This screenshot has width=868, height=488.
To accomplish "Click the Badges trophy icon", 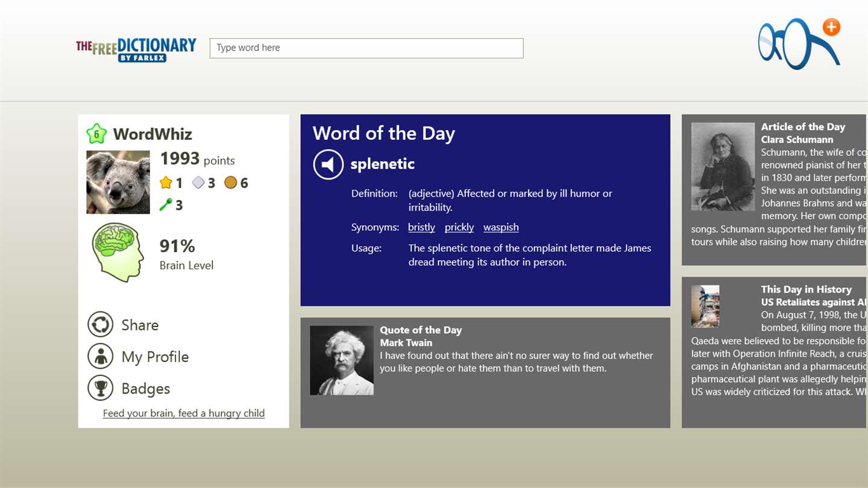I will click(100, 388).
